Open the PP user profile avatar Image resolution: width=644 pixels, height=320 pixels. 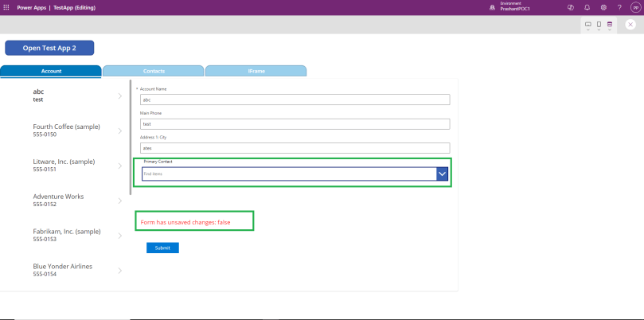coord(635,6)
